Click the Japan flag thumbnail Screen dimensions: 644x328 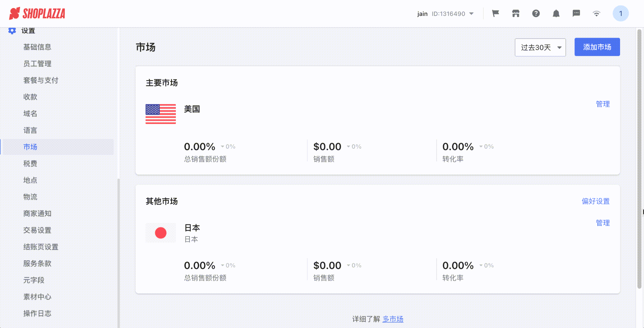[161, 233]
